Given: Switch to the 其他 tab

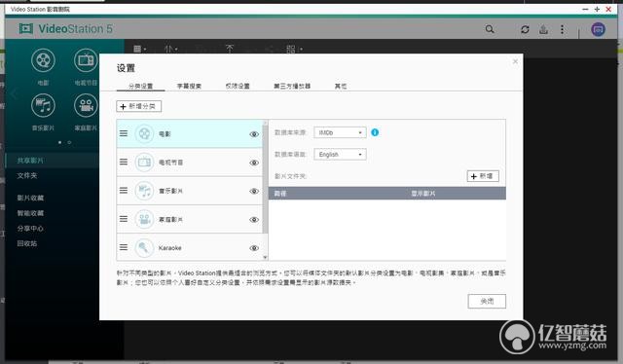Looking at the screenshot, I should [341, 86].
